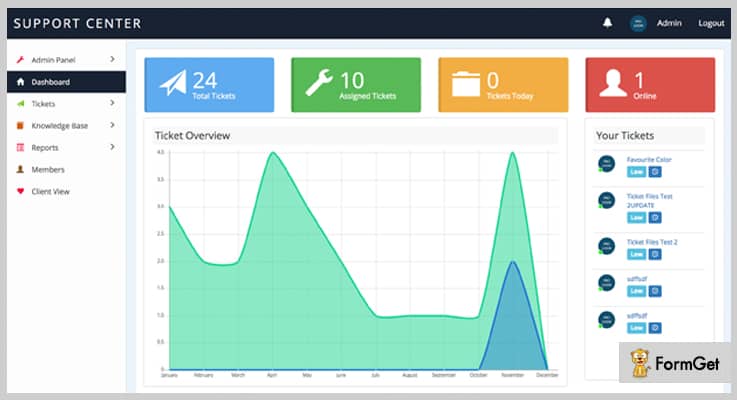Click the green 10 Assigned Tickets tile
Screen dimensions: 737x400
pyautogui.click(x=356, y=85)
